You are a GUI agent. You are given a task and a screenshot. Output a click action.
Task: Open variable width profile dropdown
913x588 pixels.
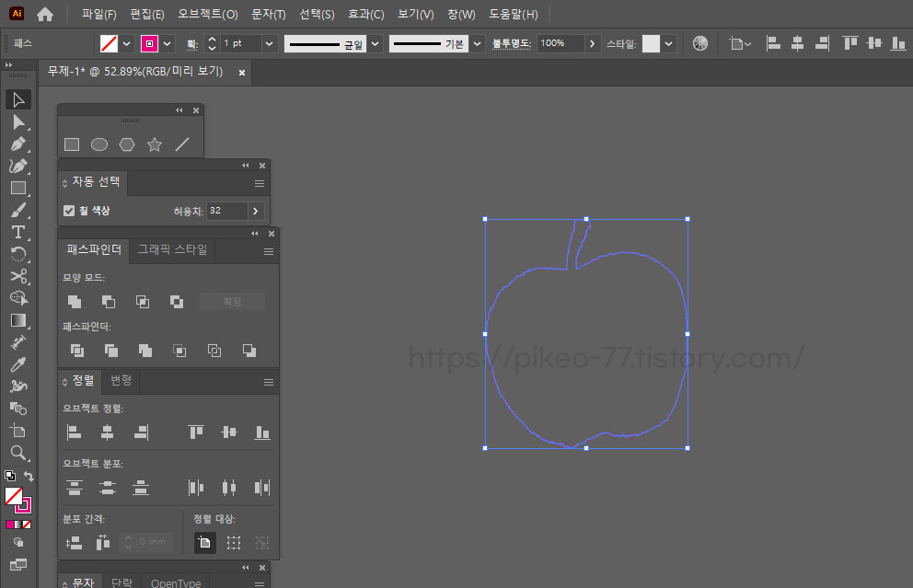point(375,43)
